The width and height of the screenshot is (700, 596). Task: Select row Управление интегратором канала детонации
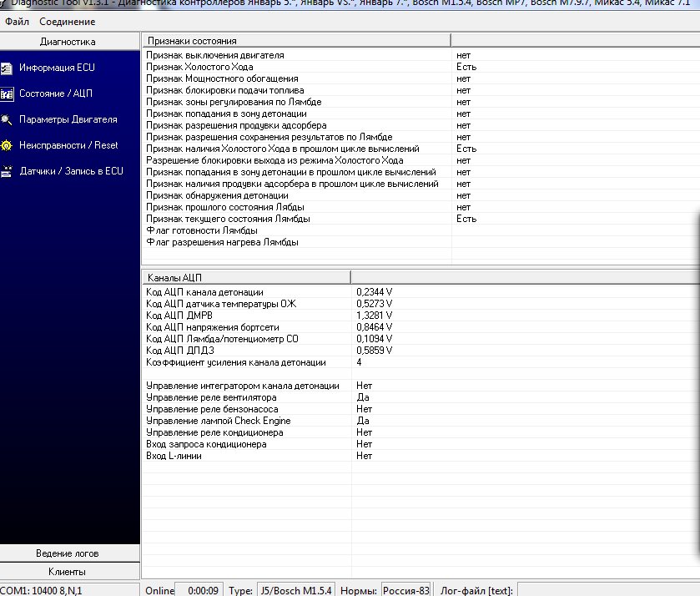point(421,386)
